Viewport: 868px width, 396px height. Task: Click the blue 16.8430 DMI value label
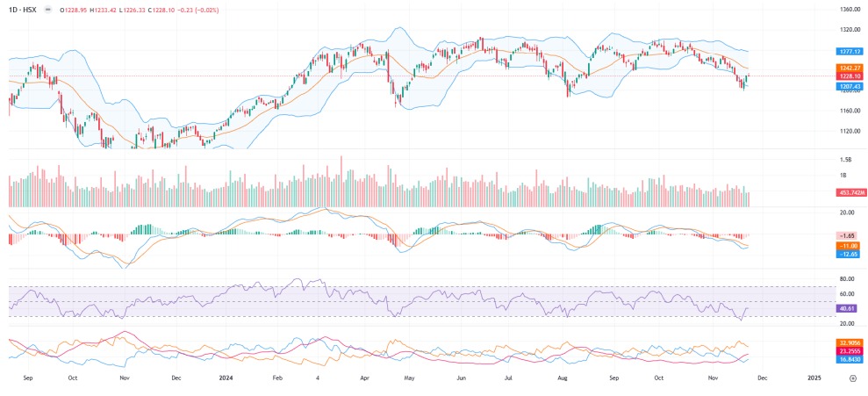tap(850, 359)
